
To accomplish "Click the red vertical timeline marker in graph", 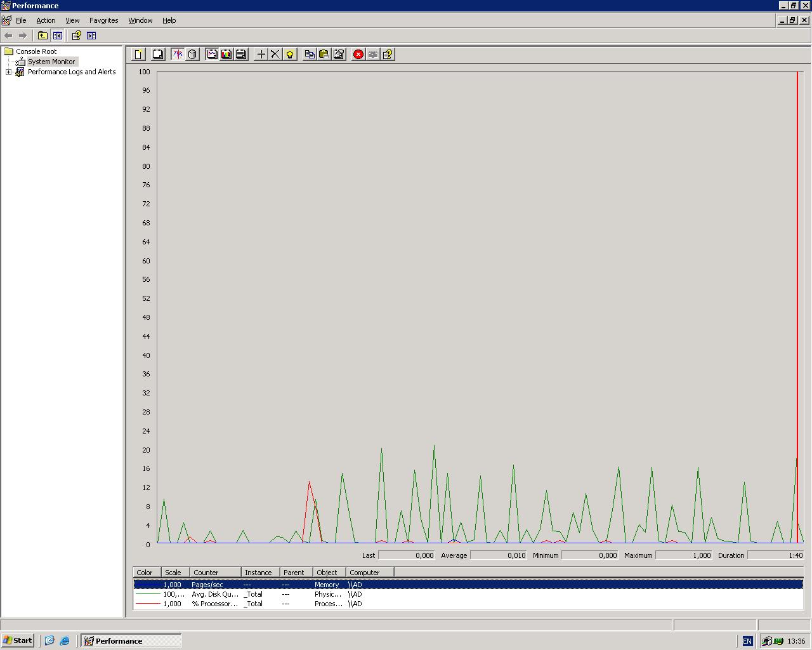I will (x=797, y=307).
